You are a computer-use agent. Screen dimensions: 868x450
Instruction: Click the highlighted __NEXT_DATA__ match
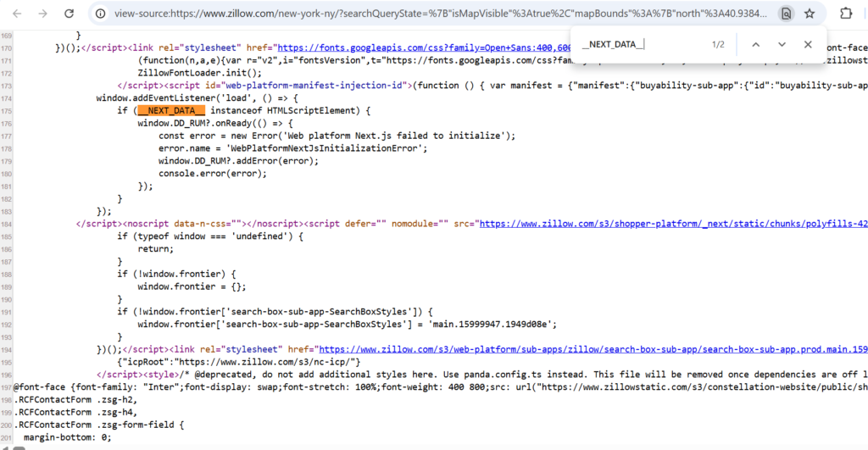click(x=171, y=111)
